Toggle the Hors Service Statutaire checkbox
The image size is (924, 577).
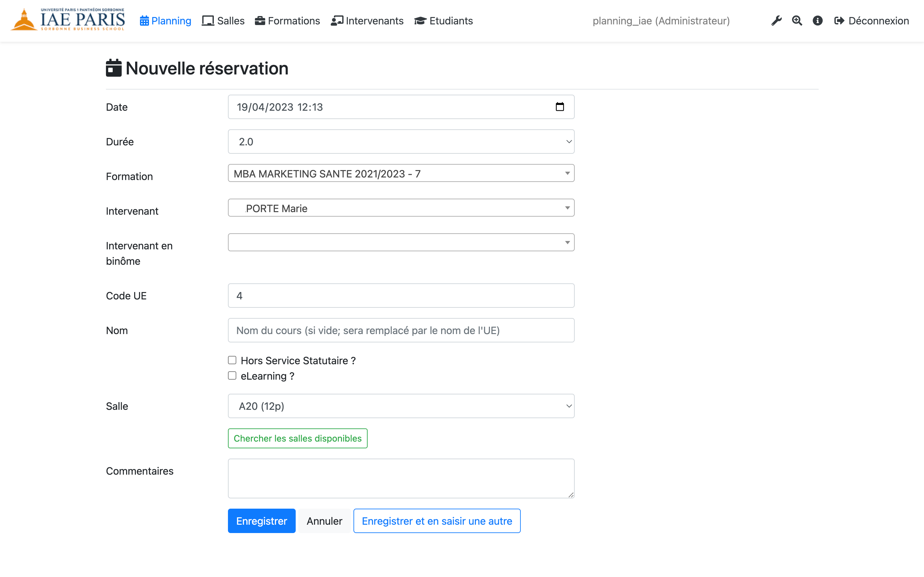(233, 360)
